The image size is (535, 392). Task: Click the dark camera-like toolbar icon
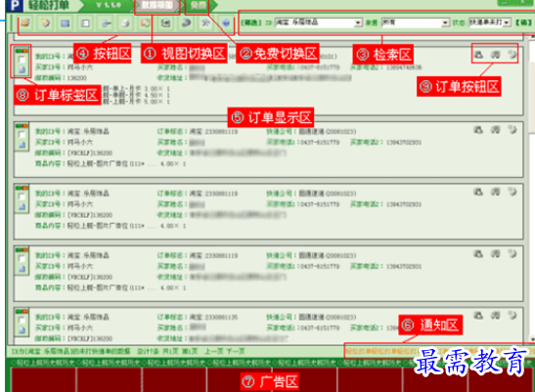[x=165, y=22]
